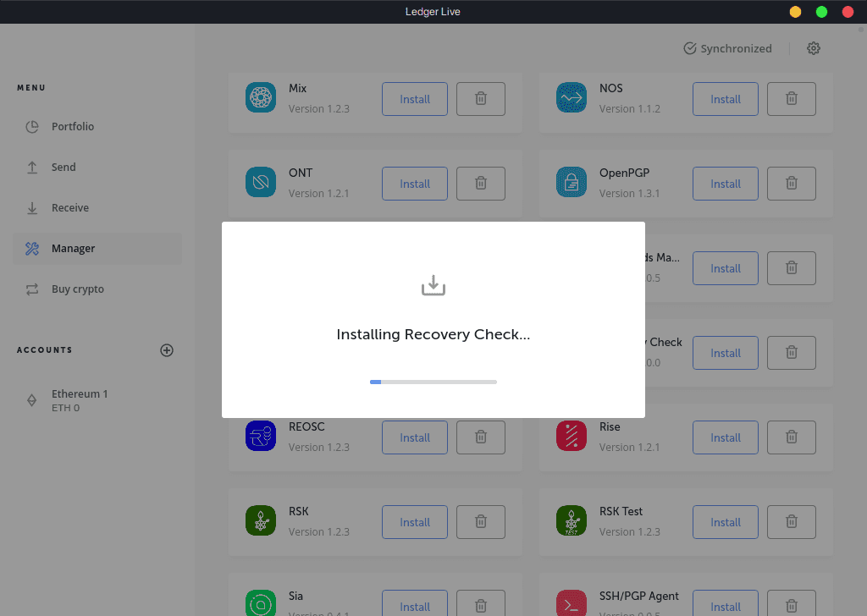Click the Sia app icon
Screen dimensions: 867x616
click(261, 602)
